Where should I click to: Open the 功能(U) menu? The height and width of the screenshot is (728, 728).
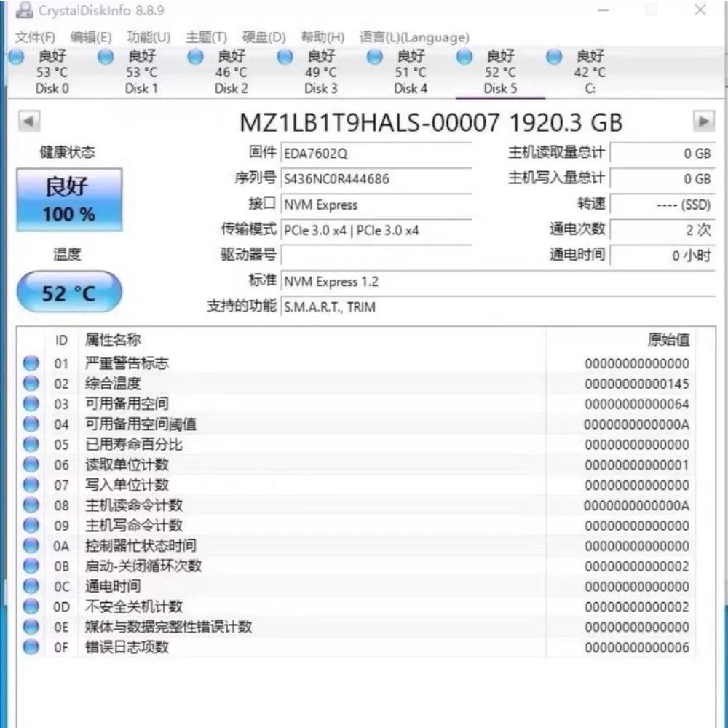click(x=149, y=37)
